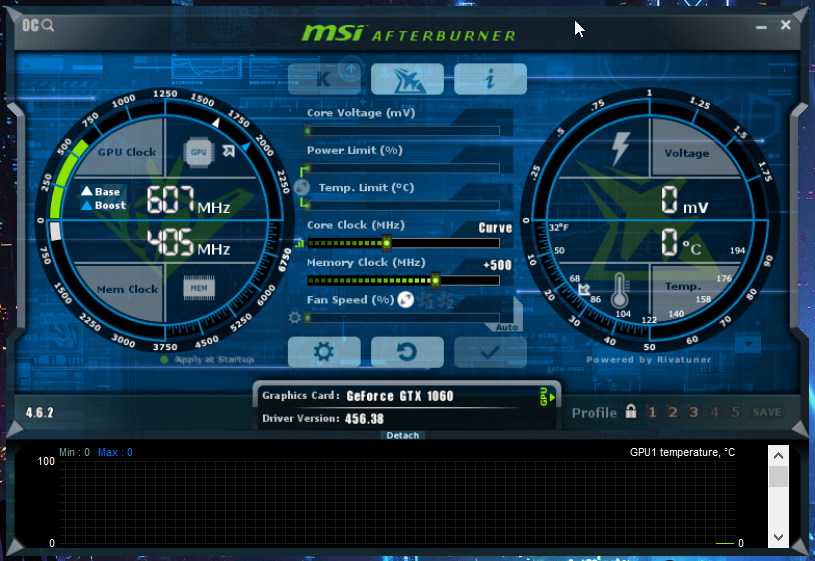Click the GeForce GTX 1060 card name
Image resolution: width=815 pixels, height=561 pixels.
(x=400, y=396)
